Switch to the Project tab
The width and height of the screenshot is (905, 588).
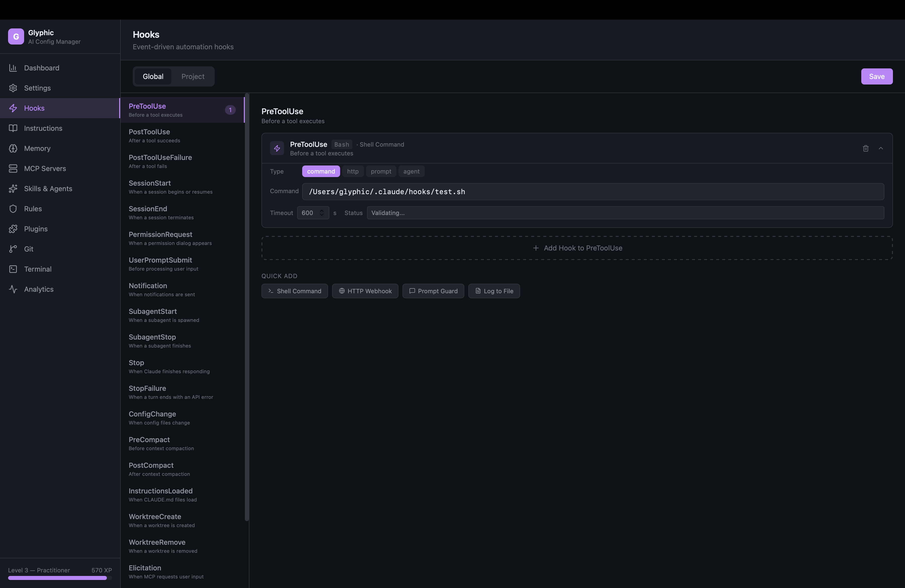[x=193, y=76]
